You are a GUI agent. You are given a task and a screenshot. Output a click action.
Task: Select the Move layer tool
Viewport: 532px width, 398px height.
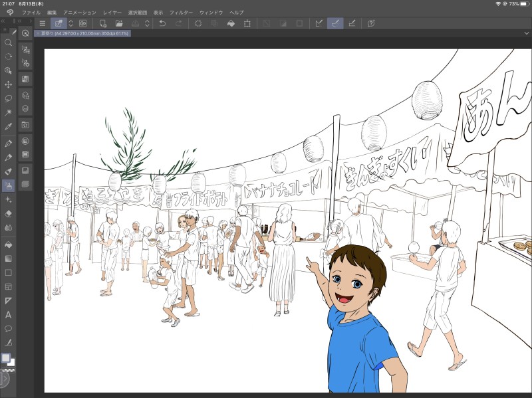pyautogui.click(x=9, y=84)
